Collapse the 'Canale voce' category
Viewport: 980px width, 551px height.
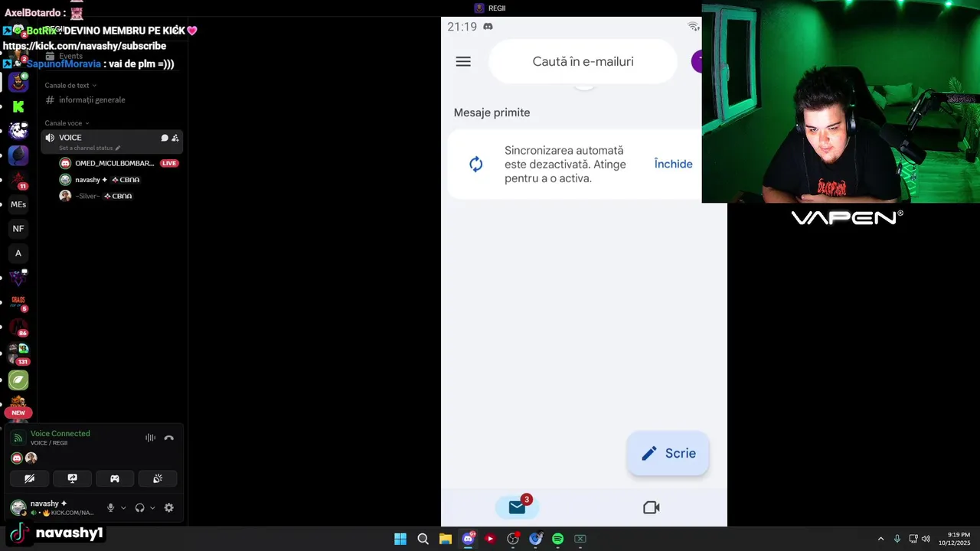67,123
